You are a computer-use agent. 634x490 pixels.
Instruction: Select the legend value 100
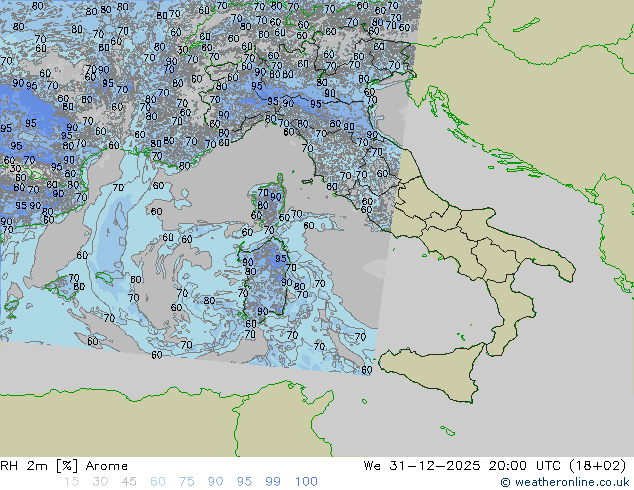306,482
